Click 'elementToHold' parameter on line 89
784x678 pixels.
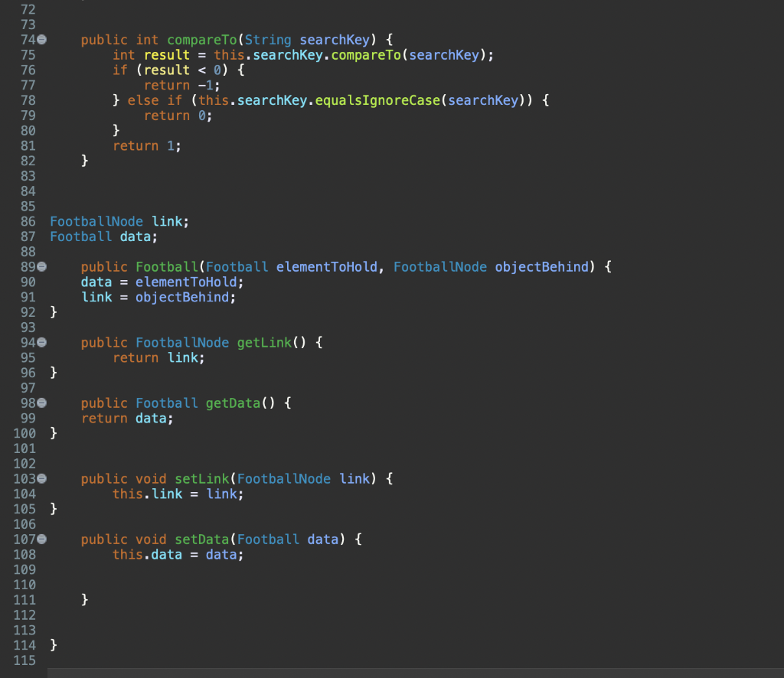pyautogui.click(x=327, y=267)
